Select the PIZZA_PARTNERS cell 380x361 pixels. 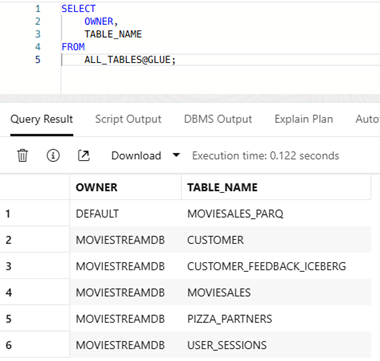(x=276, y=319)
